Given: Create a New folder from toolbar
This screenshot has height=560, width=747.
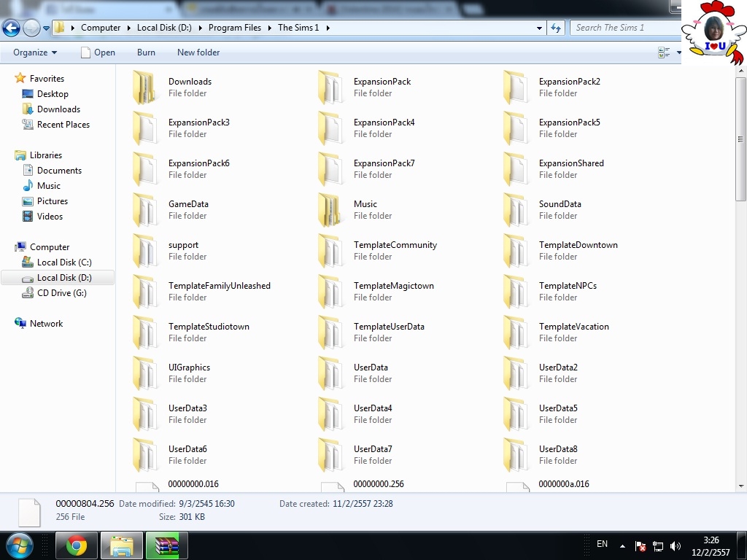Looking at the screenshot, I should (x=198, y=52).
